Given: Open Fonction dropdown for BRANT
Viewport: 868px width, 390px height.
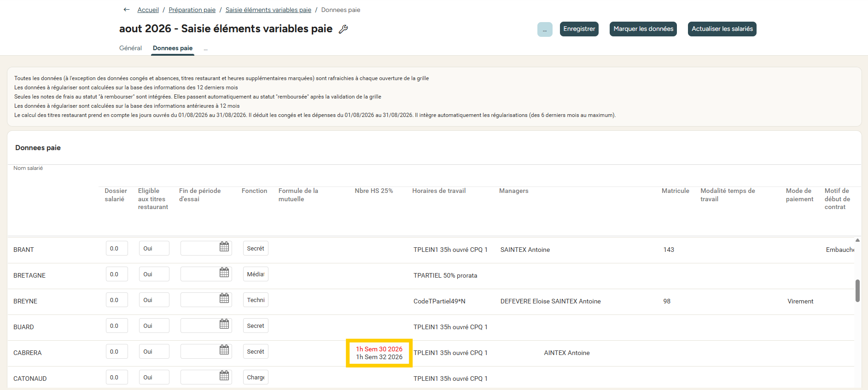Looking at the screenshot, I should tap(256, 248).
